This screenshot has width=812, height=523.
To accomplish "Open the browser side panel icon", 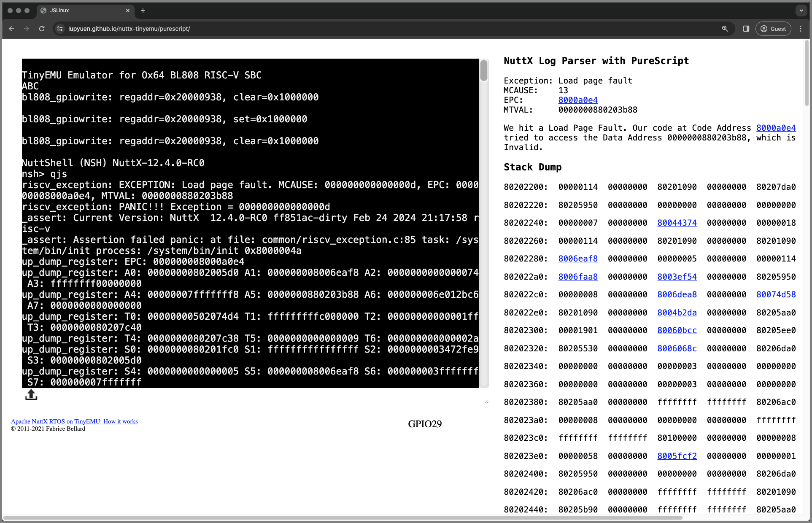I will 745,29.
